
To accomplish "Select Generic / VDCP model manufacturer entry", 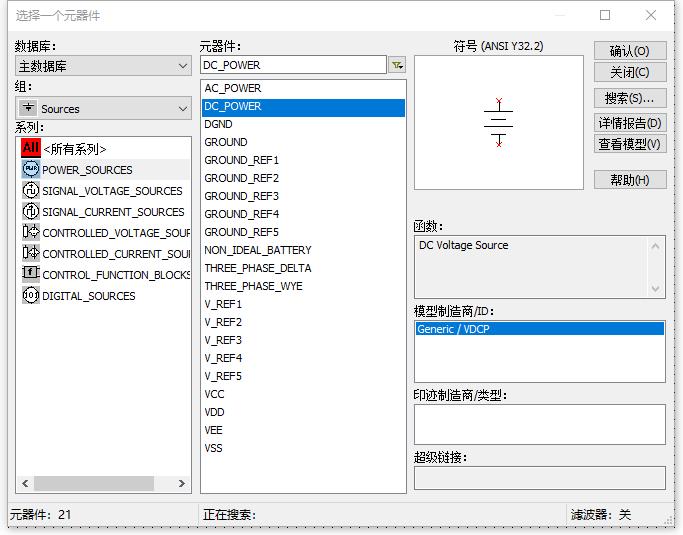I will (540, 328).
